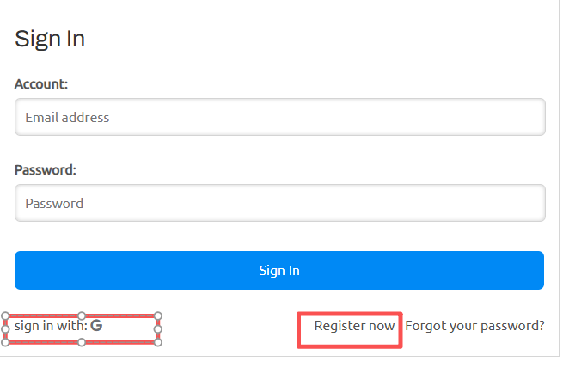Click the Password: field label
The image size is (563, 392).
coord(46,169)
